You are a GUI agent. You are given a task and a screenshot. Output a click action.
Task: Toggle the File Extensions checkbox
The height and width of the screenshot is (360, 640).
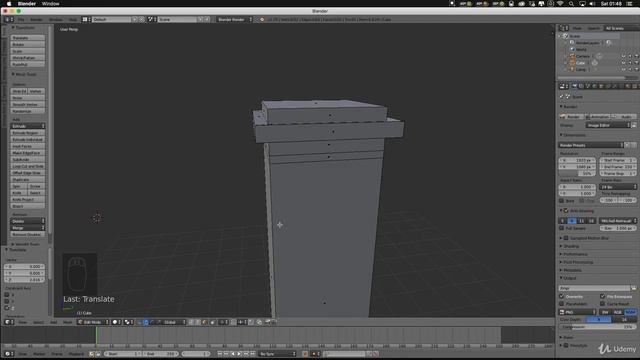[x=602, y=296]
